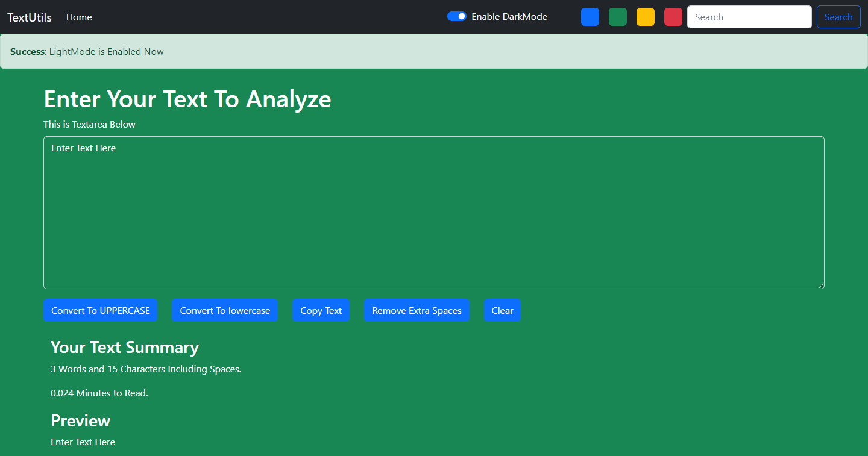Viewport: 868px width, 456px height.
Task: Open the Home page link
Action: (x=79, y=17)
